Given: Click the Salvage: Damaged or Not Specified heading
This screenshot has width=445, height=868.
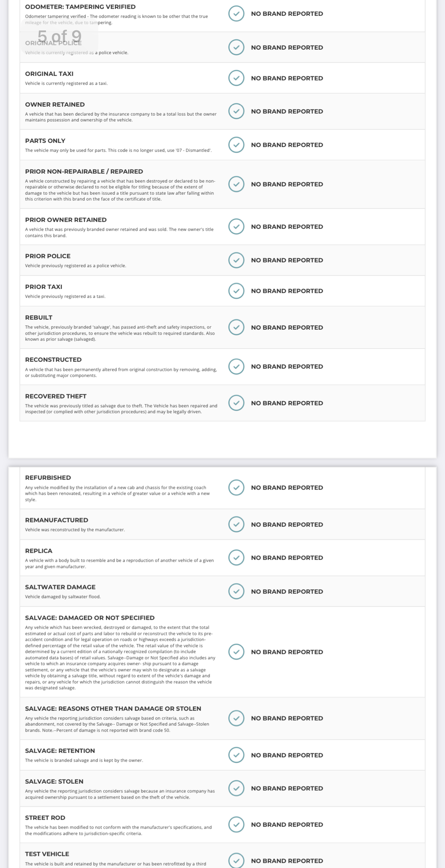Looking at the screenshot, I should click(x=90, y=618).
